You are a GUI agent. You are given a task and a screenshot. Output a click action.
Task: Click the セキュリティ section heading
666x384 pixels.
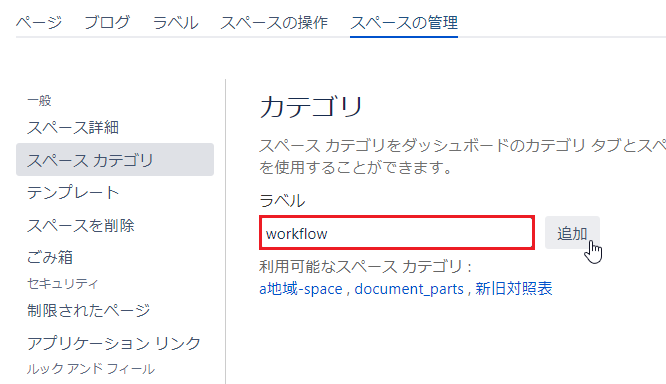[x=62, y=283]
